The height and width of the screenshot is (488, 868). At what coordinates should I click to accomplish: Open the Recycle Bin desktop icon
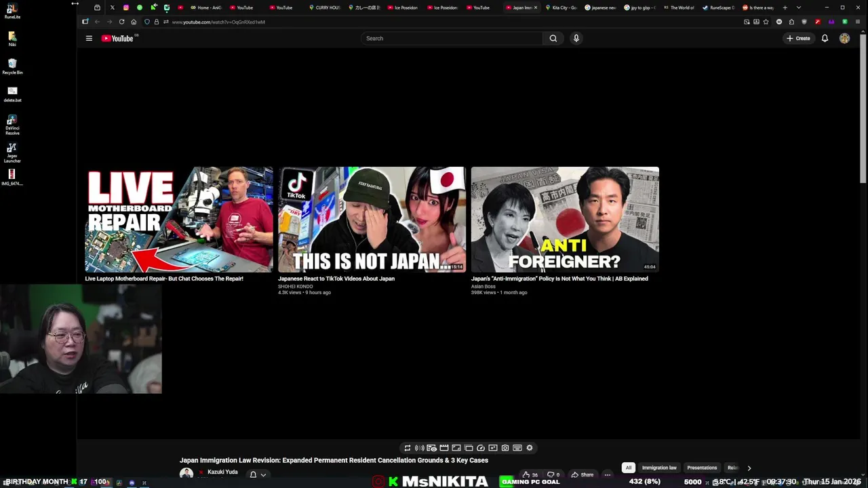[x=12, y=66]
